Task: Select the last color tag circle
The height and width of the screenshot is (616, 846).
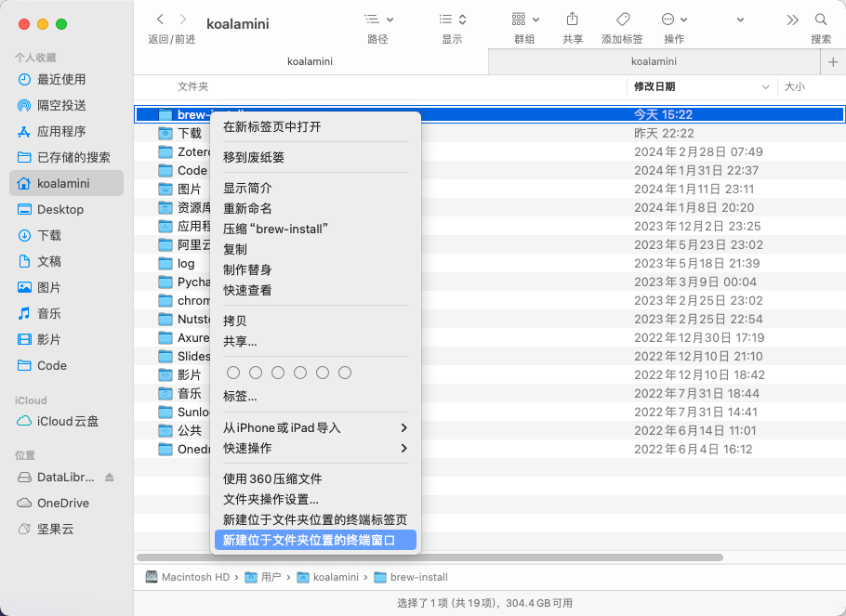Action: click(345, 373)
